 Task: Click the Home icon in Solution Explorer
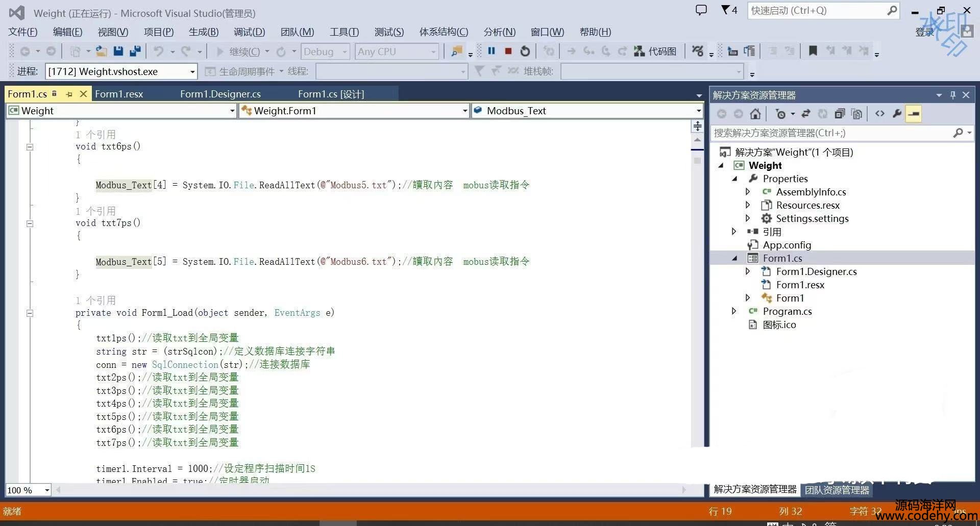(755, 114)
